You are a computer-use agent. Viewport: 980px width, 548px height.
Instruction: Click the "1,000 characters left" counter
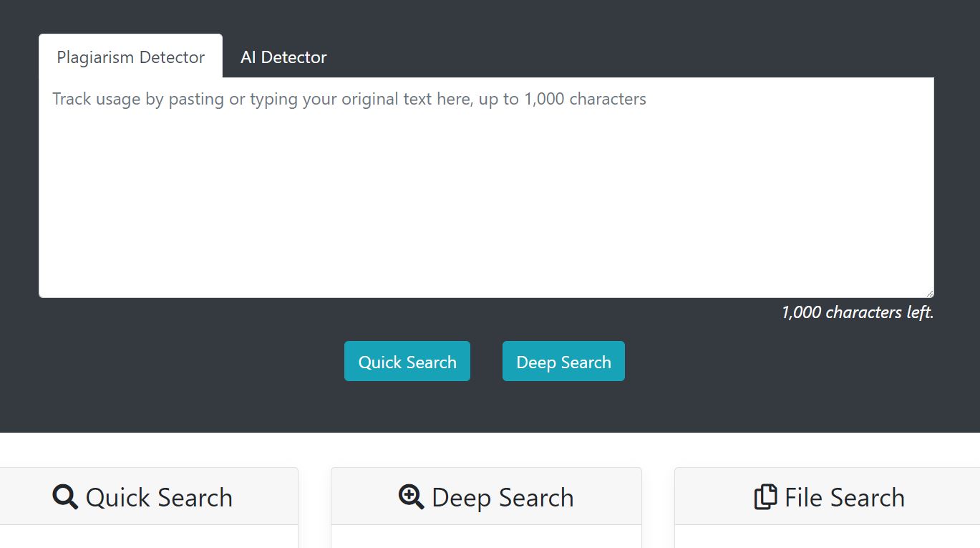857,312
